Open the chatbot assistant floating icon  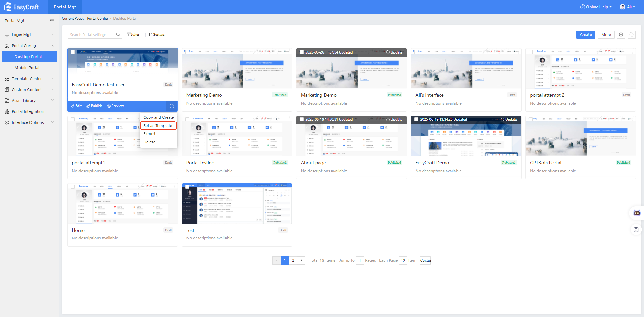click(636, 213)
